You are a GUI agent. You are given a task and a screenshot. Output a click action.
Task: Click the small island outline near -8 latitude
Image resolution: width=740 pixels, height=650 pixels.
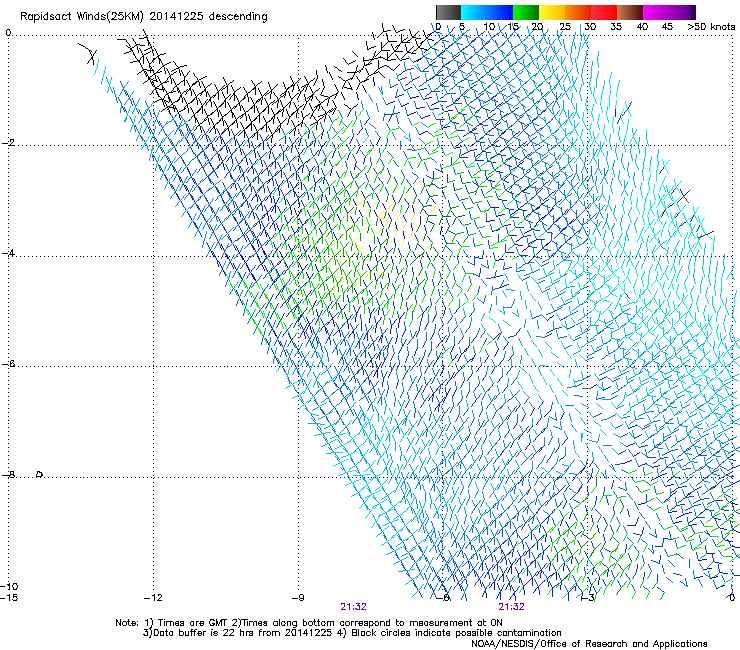(x=40, y=474)
